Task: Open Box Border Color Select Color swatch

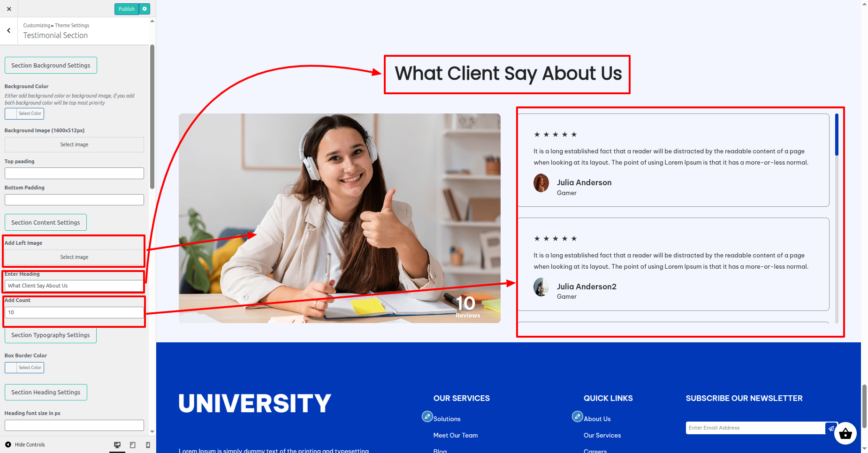Action: [x=24, y=368]
